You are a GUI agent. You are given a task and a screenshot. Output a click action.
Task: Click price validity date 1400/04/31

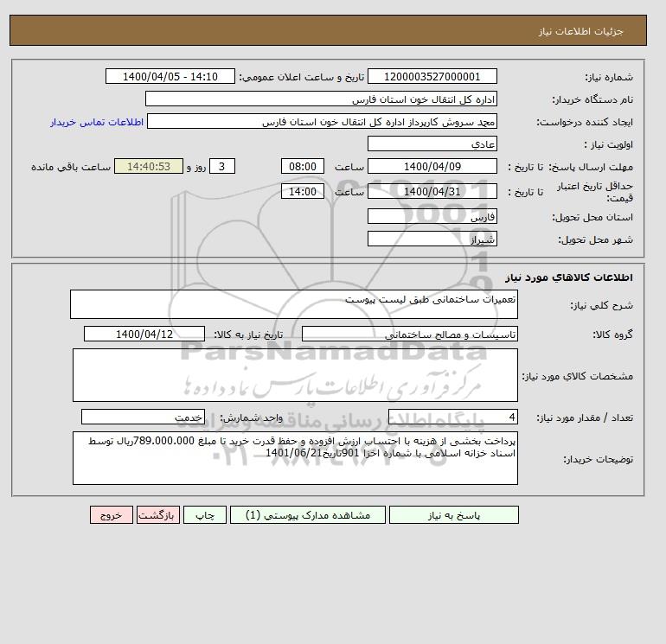tap(432, 191)
